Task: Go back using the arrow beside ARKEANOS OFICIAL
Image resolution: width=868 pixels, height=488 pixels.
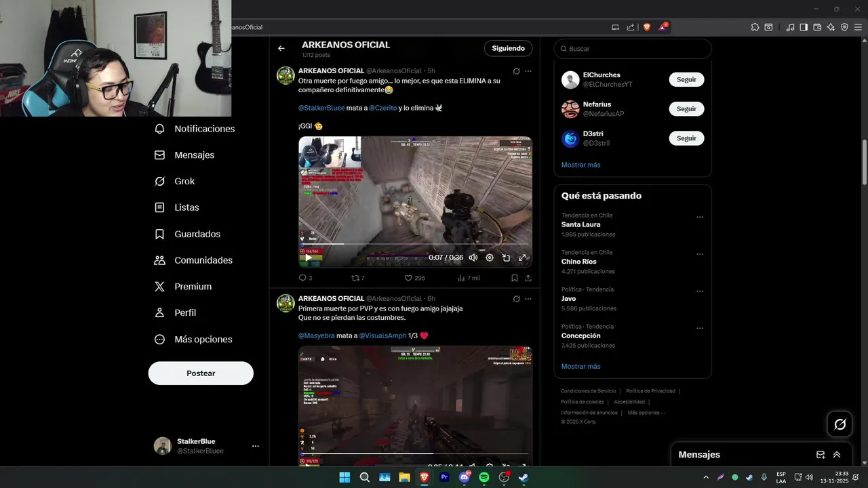Action: tap(281, 49)
